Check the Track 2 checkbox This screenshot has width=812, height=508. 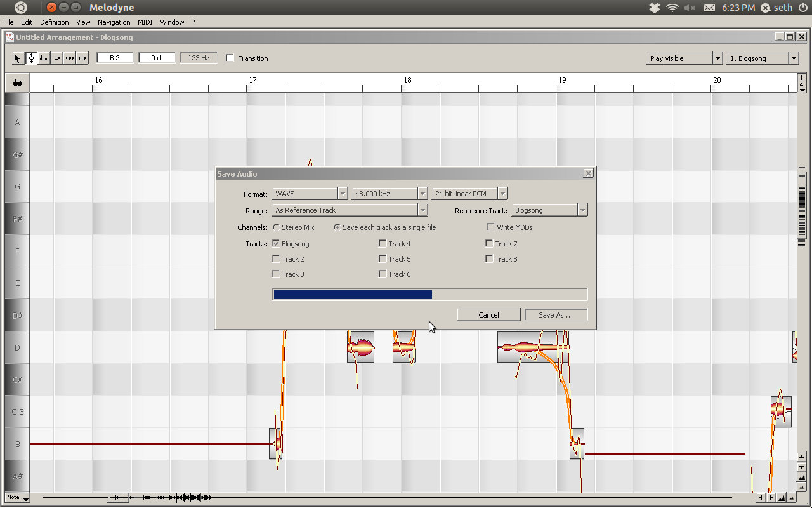[276, 258]
